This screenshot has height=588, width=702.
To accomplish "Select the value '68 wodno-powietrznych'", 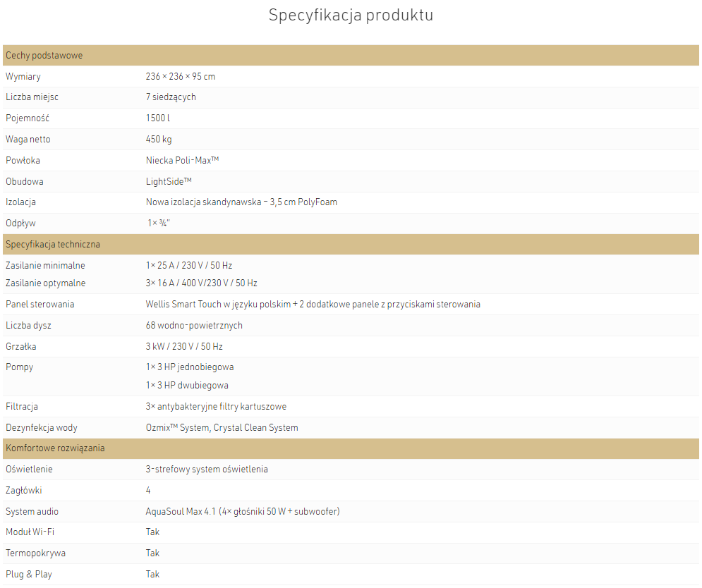I will coord(194,325).
